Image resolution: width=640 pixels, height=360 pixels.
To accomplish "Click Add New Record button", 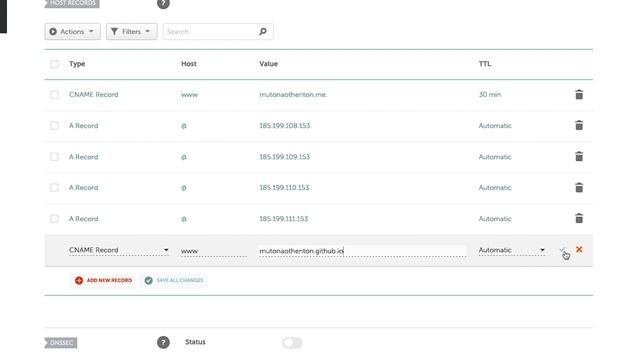I will click(x=103, y=280).
